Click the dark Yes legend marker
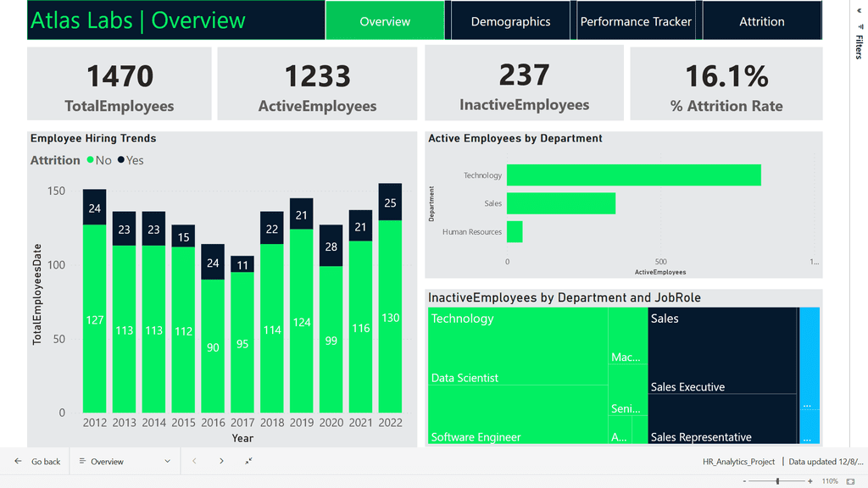This screenshot has height=488, width=868. click(121, 160)
